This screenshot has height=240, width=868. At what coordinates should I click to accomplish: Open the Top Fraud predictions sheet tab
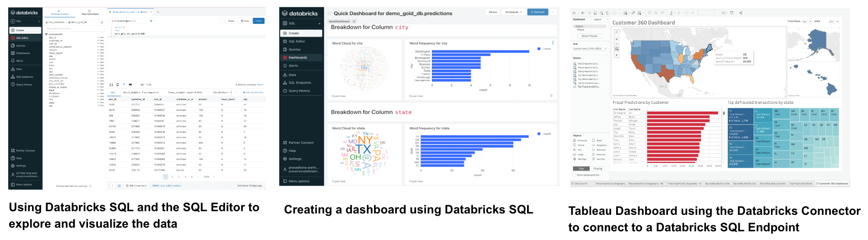(x=801, y=183)
